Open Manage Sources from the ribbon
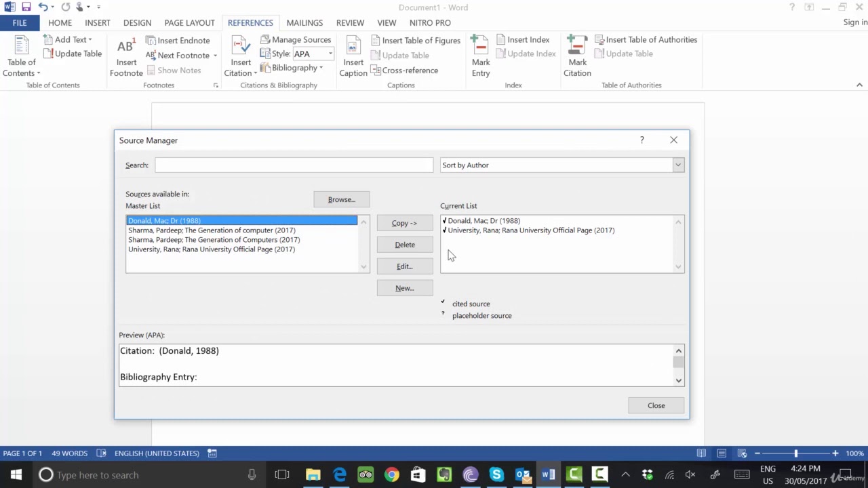This screenshot has height=488, width=868. pyautogui.click(x=296, y=40)
